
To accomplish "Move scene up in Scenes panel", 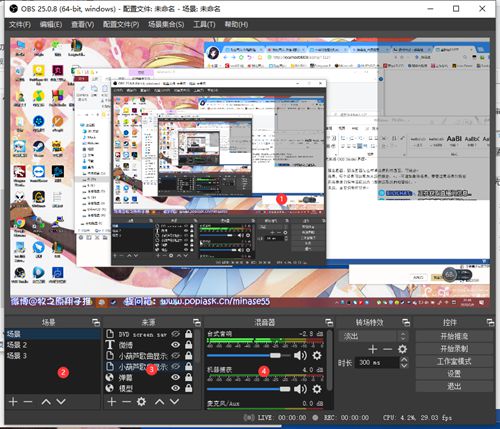I will [46, 402].
